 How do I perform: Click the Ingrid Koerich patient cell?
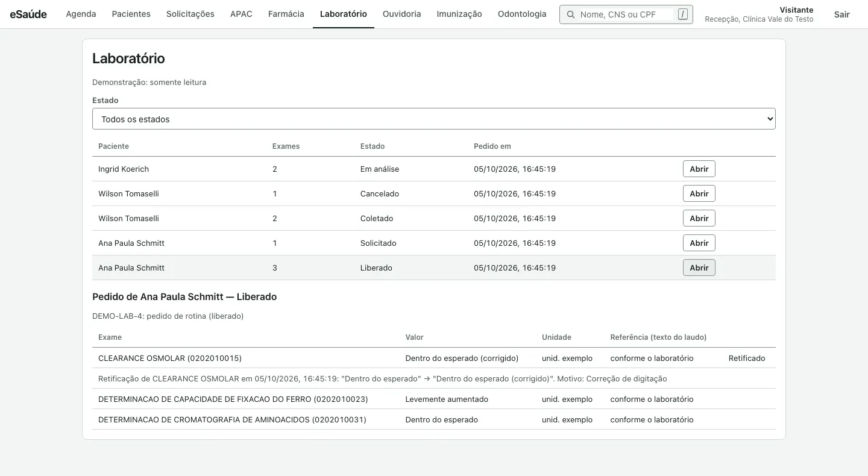(x=124, y=169)
